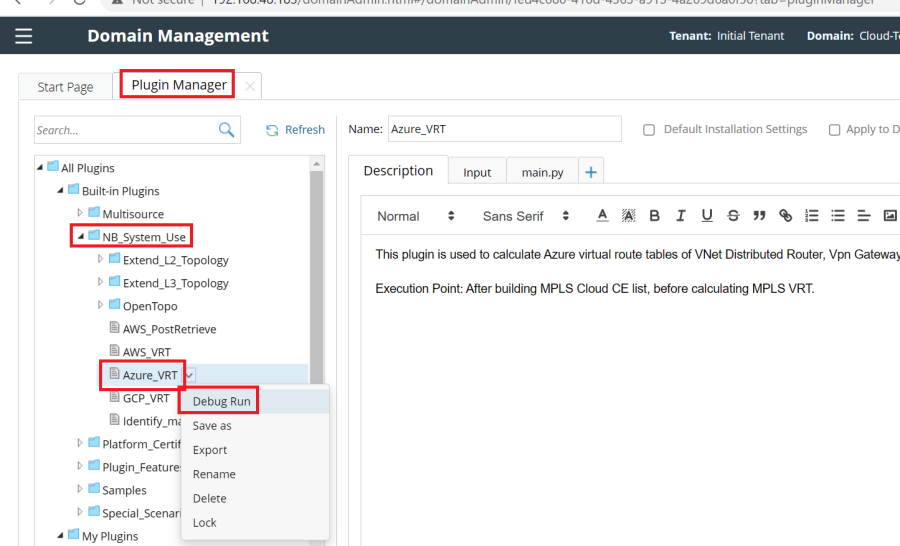This screenshot has width=900, height=546.
Task: Tick the Apply to Domain checkbox
Action: 834,130
